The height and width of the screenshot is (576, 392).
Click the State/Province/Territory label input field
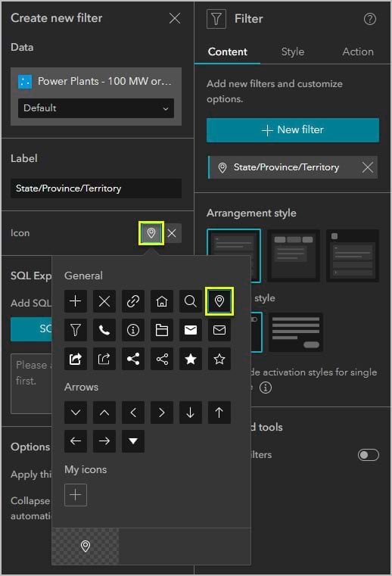(96, 188)
